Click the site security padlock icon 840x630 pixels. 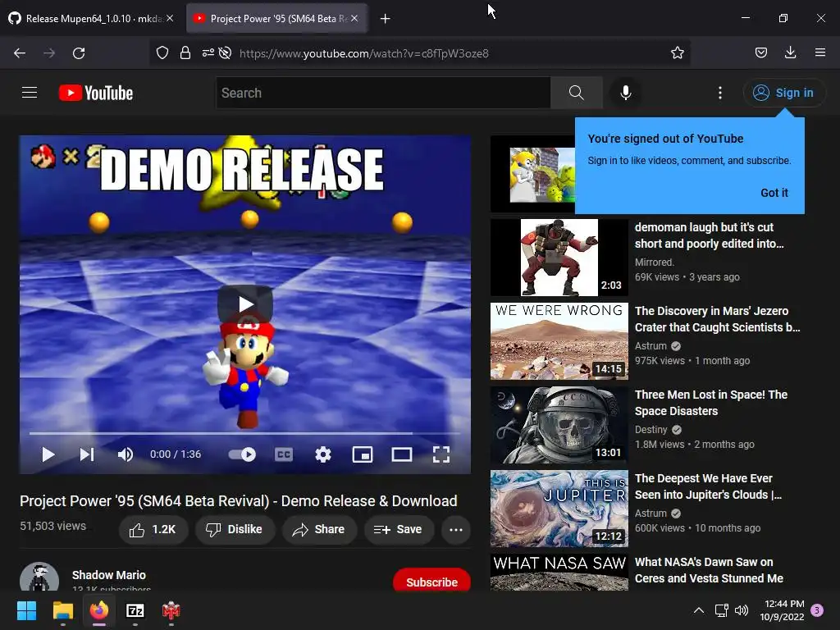click(x=185, y=52)
